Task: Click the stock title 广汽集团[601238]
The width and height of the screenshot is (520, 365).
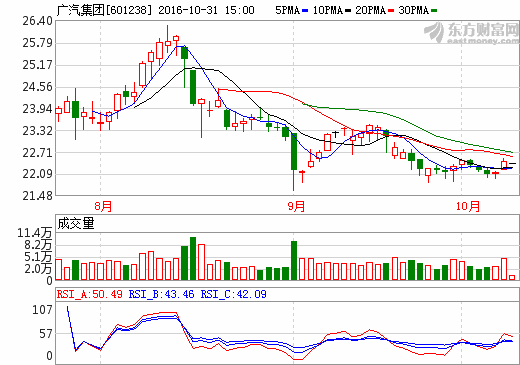Action: pyautogui.click(x=104, y=10)
